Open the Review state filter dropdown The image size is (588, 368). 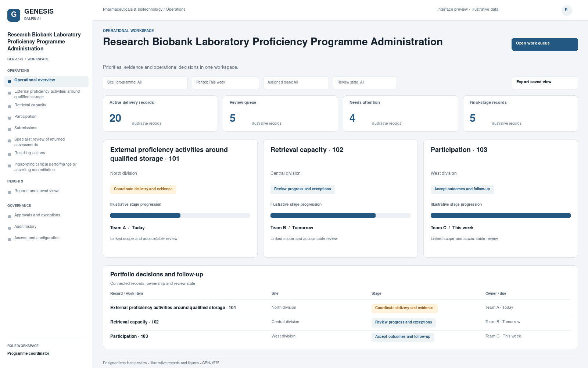tap(364, 83)
